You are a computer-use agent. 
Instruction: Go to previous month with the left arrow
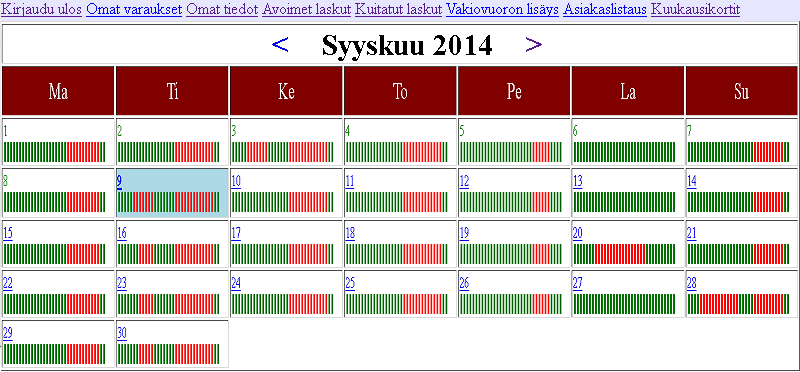280,45
